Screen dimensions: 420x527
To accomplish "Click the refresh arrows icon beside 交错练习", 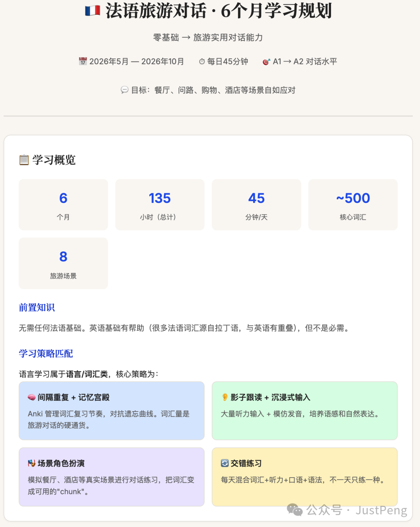I will click(x=225, y=463).
